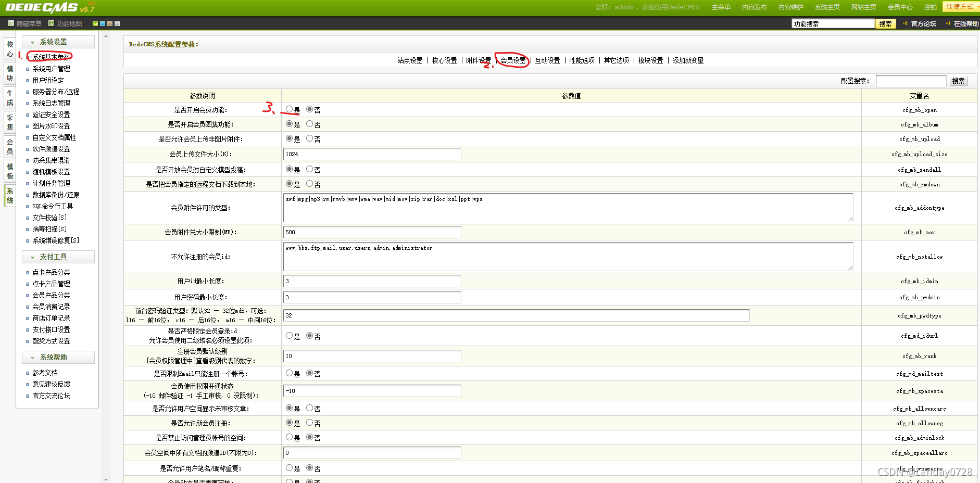The width and height of the screenshot is (980, 483).
Task: Select 是 for 是否禁止访问管理员帐号的空间
Action: [x=289, y=437]
